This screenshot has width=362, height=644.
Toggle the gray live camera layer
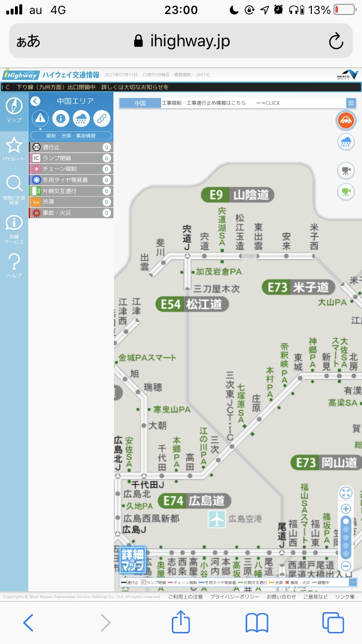[x=346, y=170]
